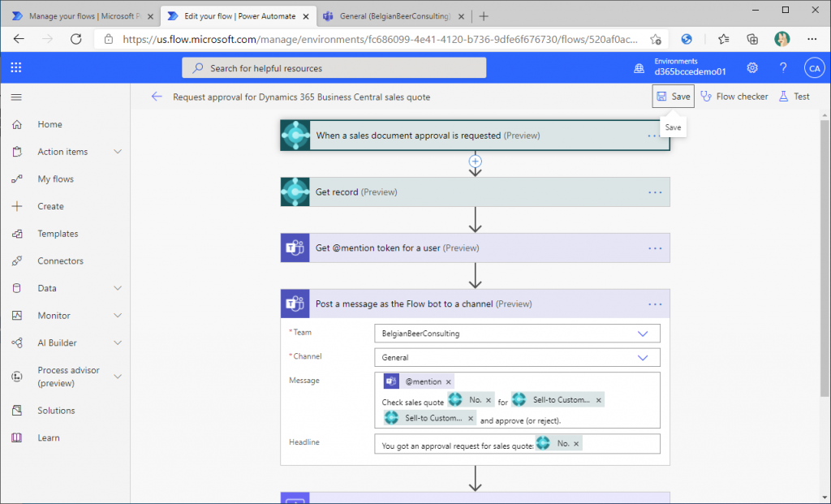This screenshot has height=504, width=831.
Task: Go back using the flow back arrow
Action: (x=157, y=97)
